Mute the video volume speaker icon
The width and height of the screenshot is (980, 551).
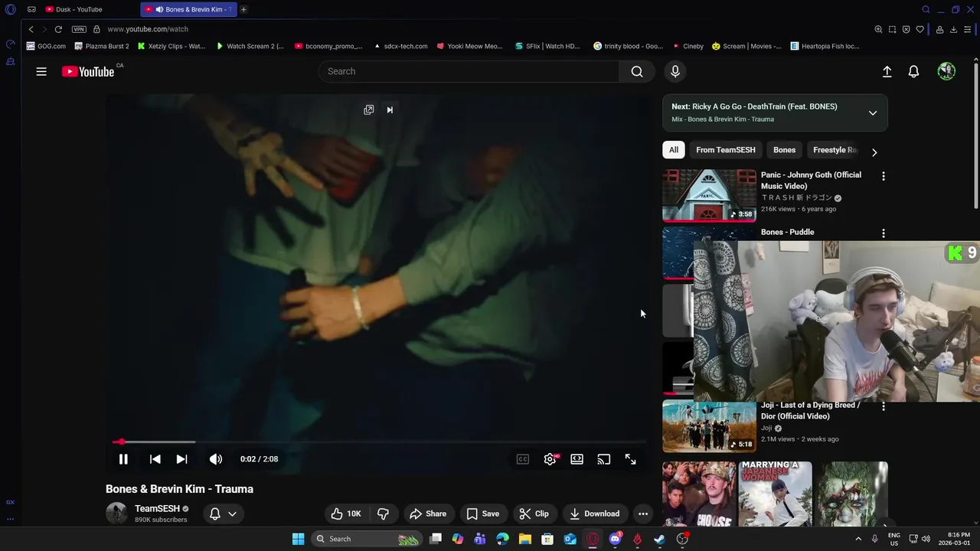tap(216, 459)
